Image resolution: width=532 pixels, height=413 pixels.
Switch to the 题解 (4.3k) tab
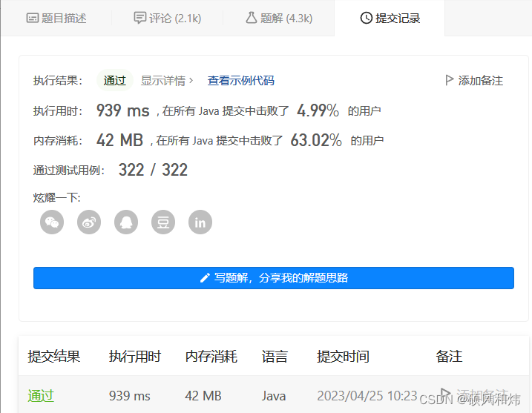(279, 18)
